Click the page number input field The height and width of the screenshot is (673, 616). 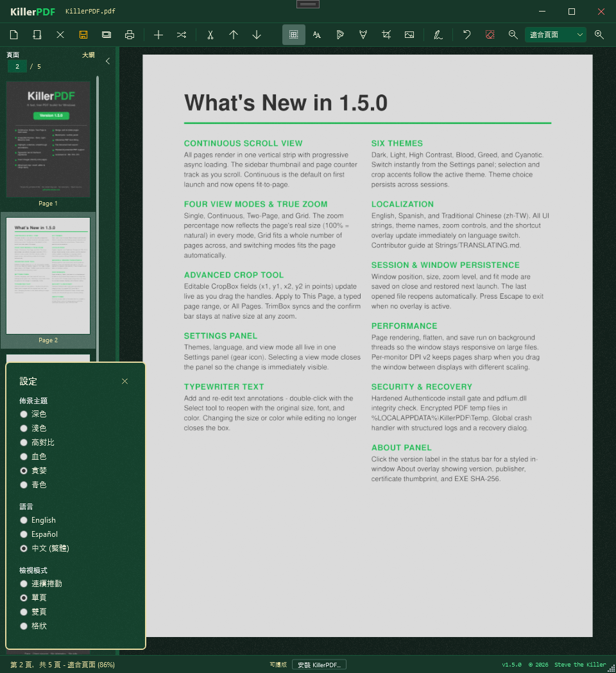click(x=17, y=67)
